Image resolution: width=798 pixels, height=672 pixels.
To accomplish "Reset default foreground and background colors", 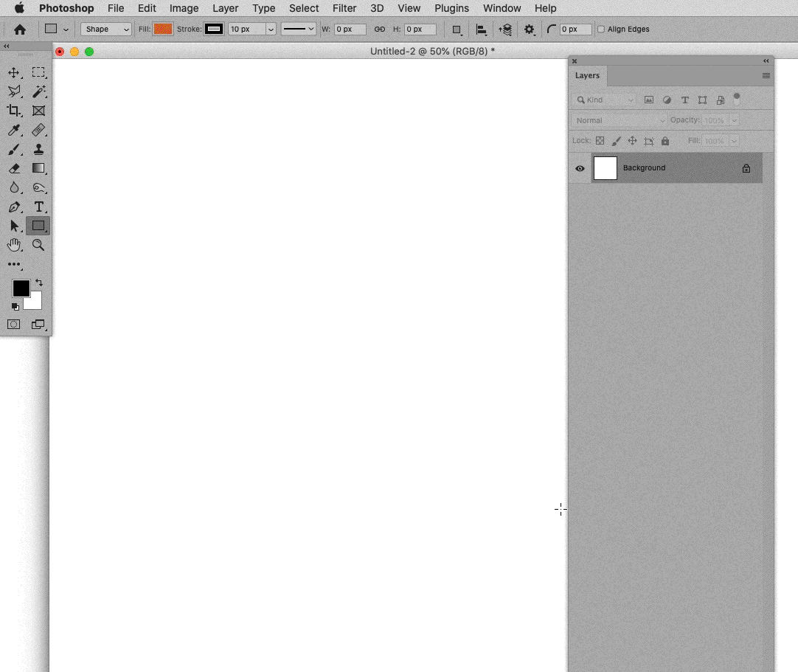I will coord(15,306).
